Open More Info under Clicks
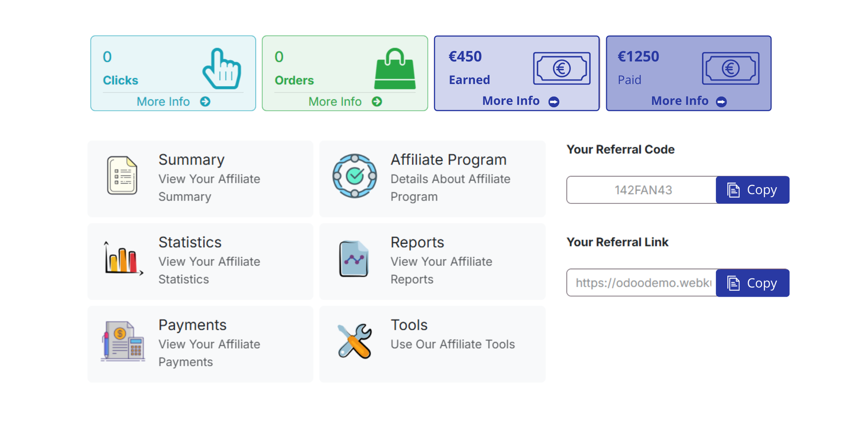The image size is (868, 434). [173, 102]
